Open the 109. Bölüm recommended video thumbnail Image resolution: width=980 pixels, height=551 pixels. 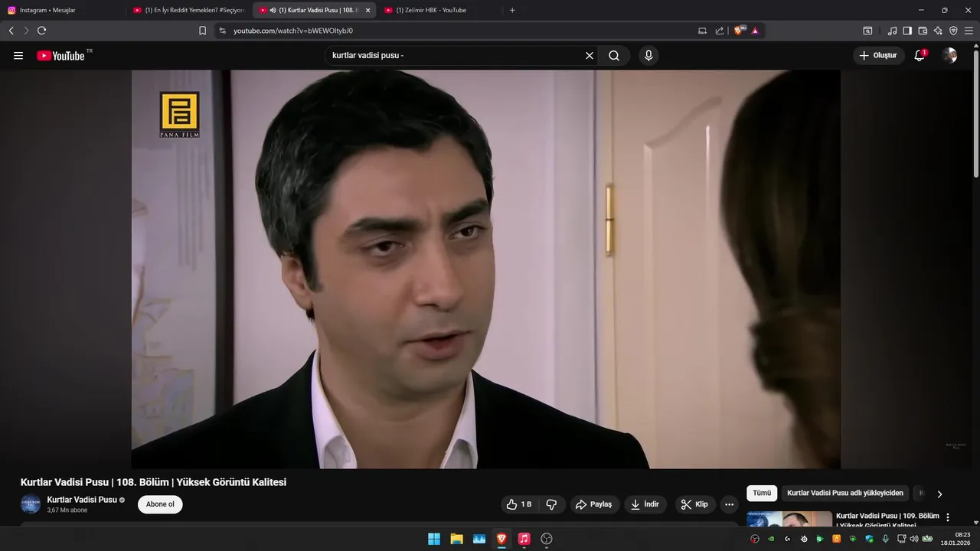pyautogui.click(x=789, y=519)
